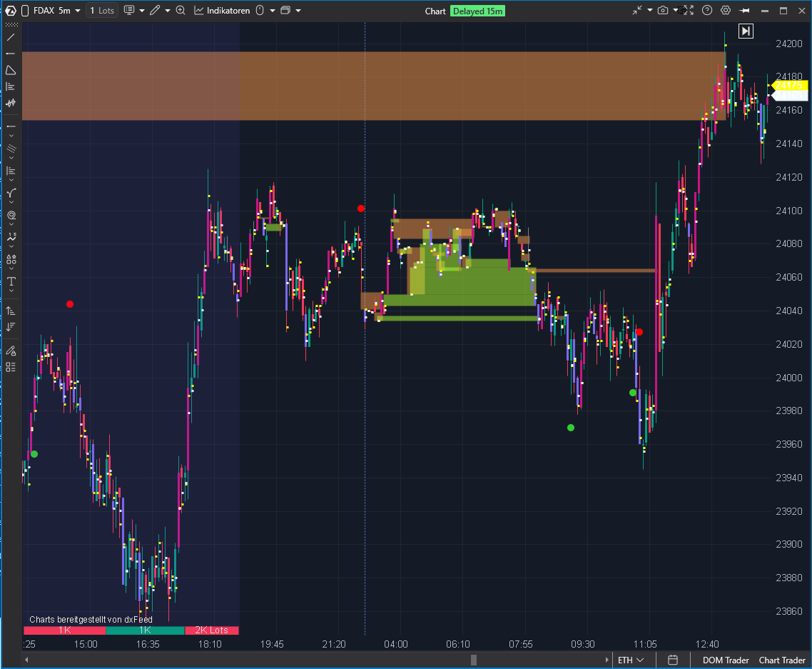Click the Delayed 15m data badge
The width and height of the screenshot is (812, 669).
click(x=477, y=11)
